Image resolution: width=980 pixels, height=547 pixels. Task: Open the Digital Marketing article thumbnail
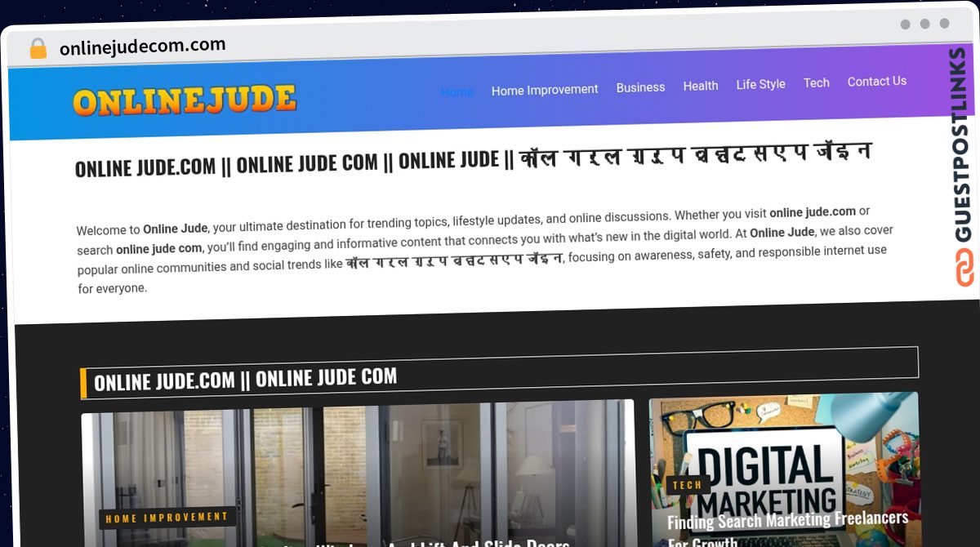(x=785, y=469)
